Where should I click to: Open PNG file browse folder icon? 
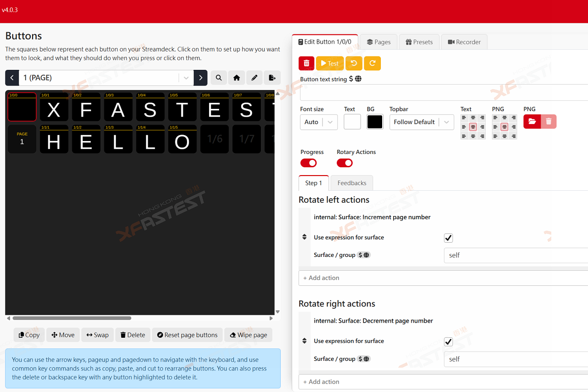[x=532, y=122]
